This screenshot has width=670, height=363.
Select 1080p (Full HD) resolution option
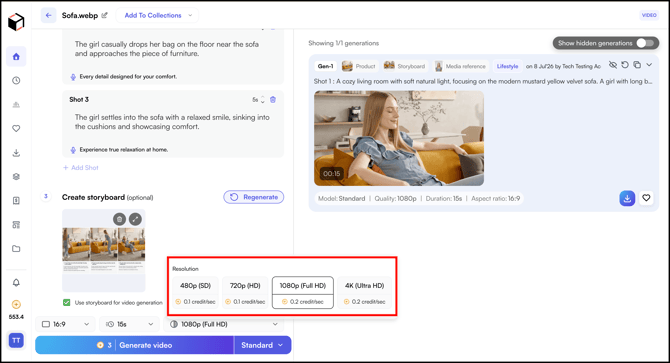point(303,293)
